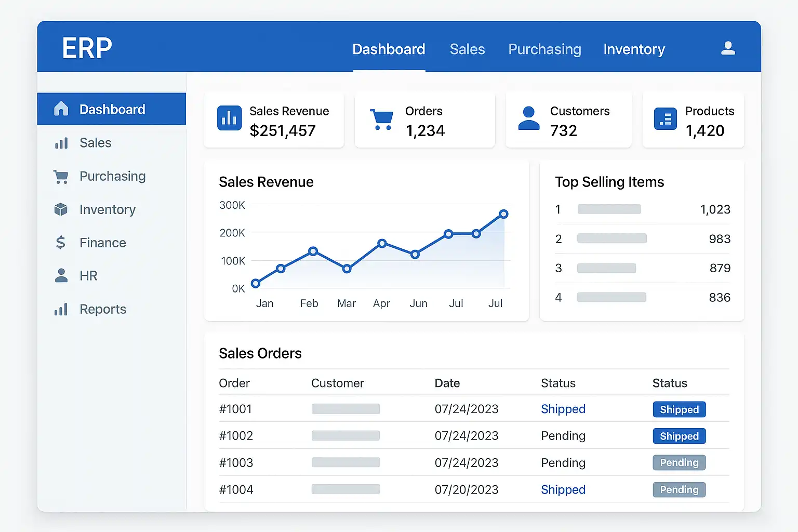The height and width of the screenshot is (532, 798).
Task: Click the home icon beside Dashboard in sidebar
Action: click(x=61, y=109)
